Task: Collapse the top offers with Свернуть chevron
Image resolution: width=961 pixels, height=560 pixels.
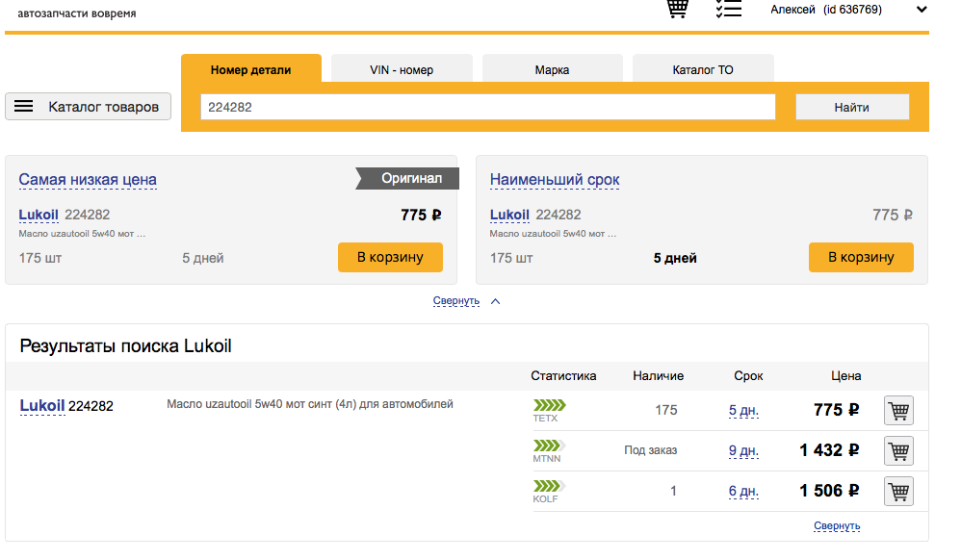Action: point(495,301)
